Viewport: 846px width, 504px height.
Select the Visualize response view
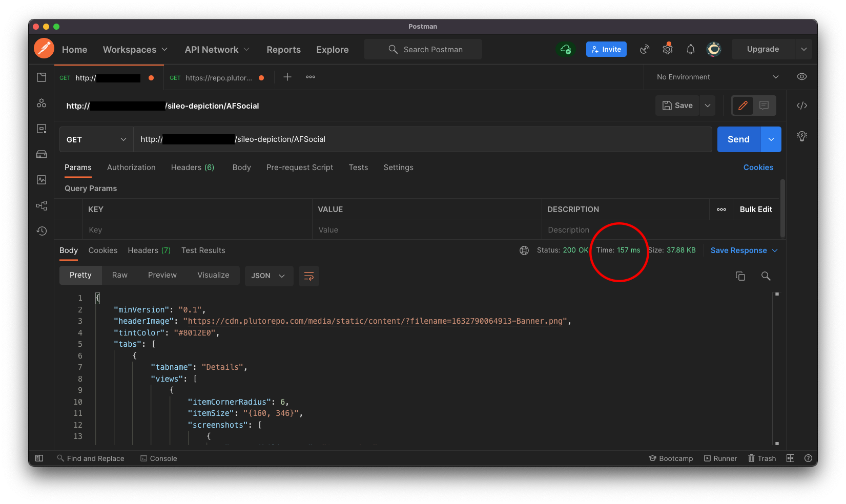click(213, 275)
